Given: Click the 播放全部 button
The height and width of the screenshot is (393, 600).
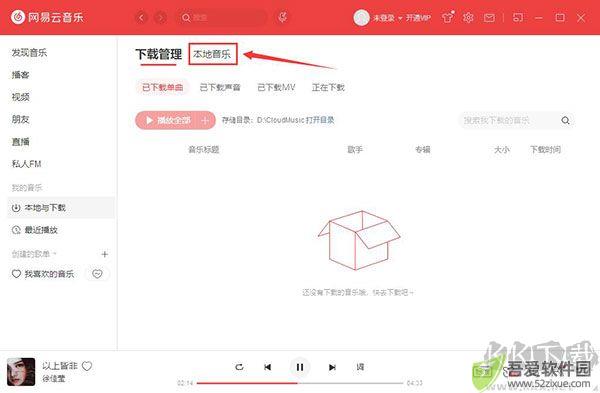Looking at the screenshot, I should click(x=168, y=120).
